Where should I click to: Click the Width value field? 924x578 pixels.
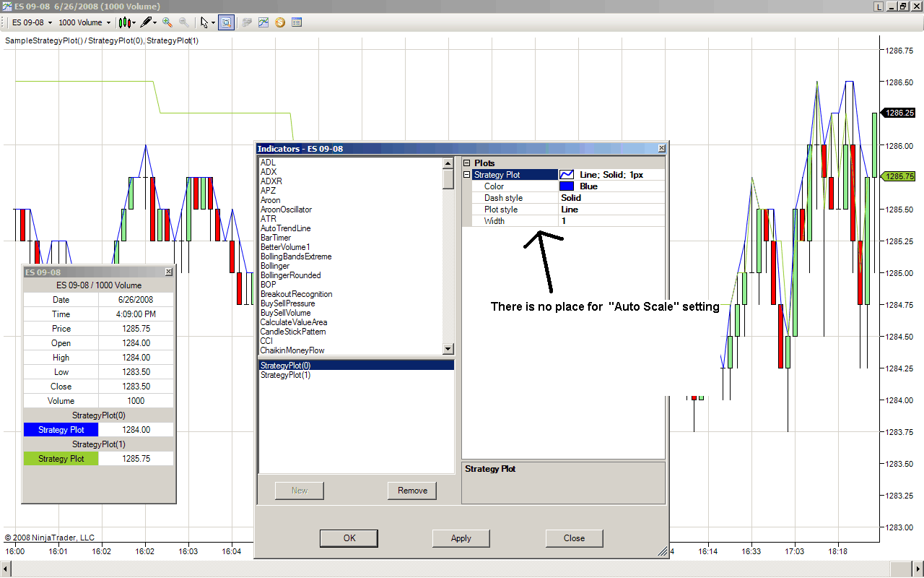click(611, 221)
